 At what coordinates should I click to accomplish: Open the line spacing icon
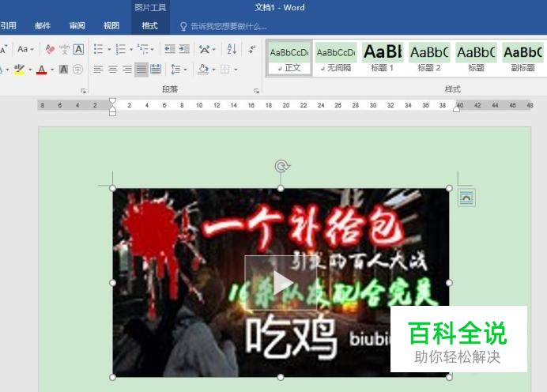pyautogui.click(x=175, y=70)
